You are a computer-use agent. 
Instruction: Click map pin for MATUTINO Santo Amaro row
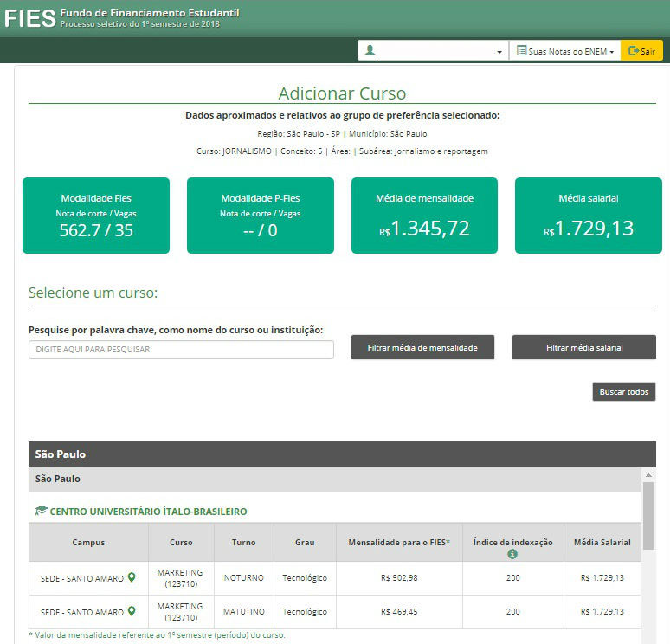coord(132,611)
